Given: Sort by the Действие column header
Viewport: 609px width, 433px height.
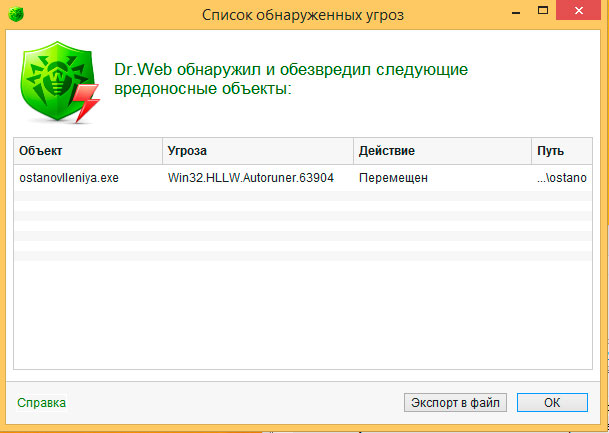Looking at the screenshot, I should [442, 151].
